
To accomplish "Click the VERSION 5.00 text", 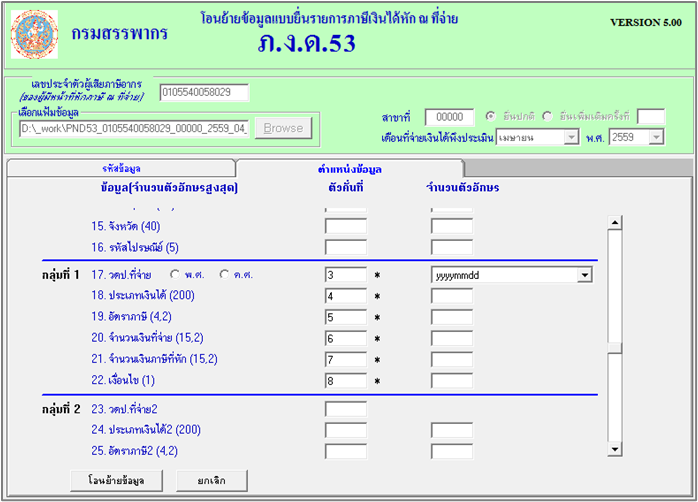I will (645, 22).
